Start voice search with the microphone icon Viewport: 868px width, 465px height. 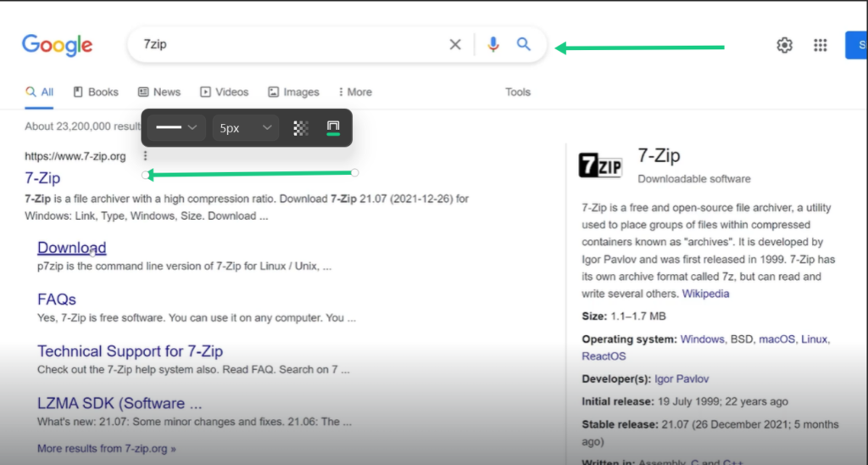point(492,44)
